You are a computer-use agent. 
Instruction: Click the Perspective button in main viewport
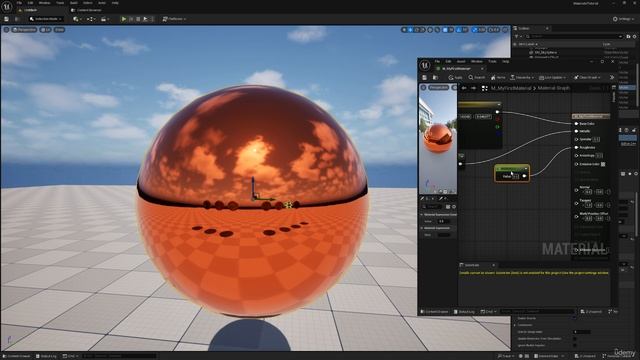pos(24,30)
